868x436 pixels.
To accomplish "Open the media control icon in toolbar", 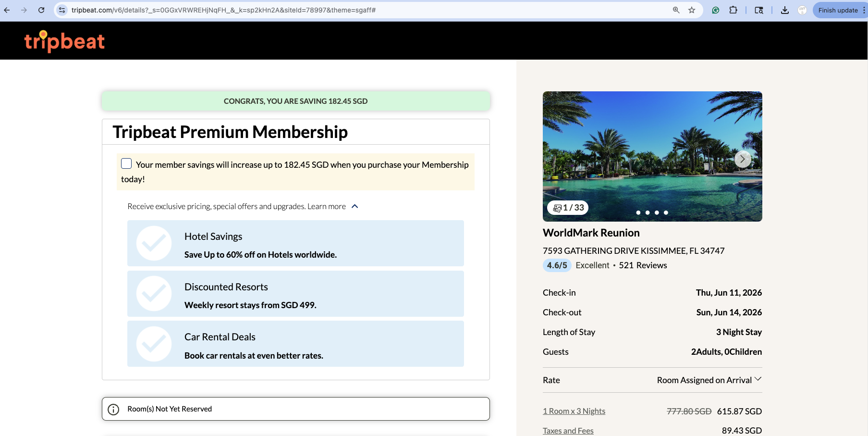I will (x=759, y=10).
